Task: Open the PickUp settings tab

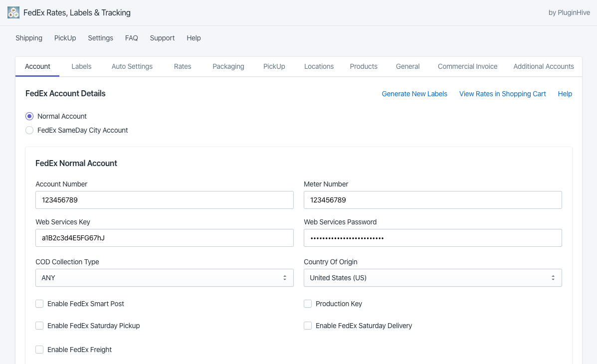Action: click(x=274, y=67)
